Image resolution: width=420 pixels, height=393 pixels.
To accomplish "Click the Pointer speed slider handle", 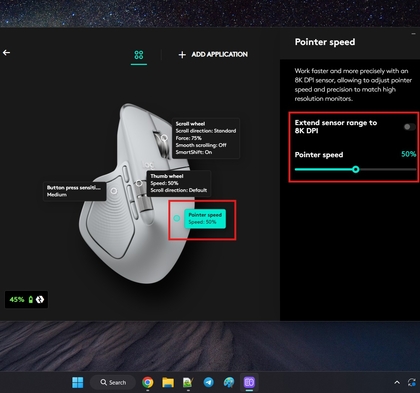I will tap(356, 169).
